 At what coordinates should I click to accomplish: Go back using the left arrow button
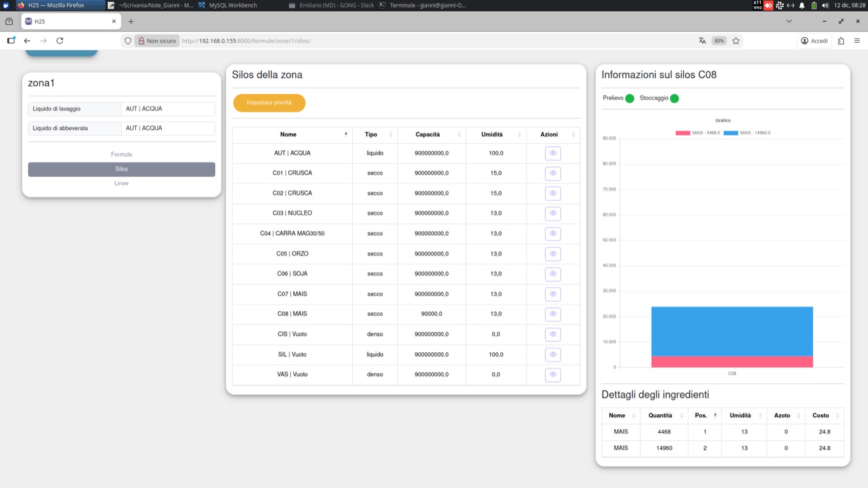coord(27,41)
